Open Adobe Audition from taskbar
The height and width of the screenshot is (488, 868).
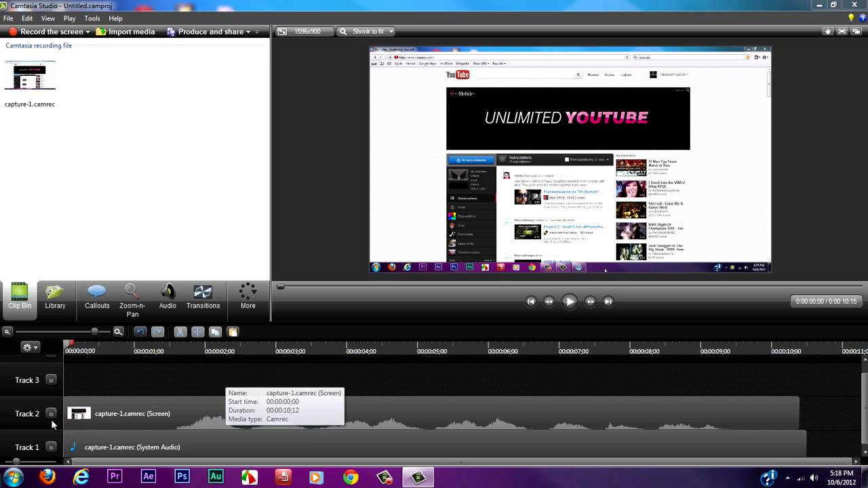(x=216, y=476)
